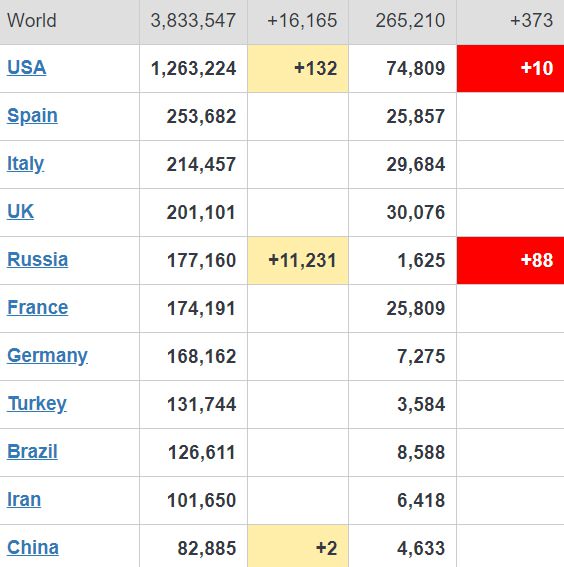
Task: Click the World row label
Action: 32,20
